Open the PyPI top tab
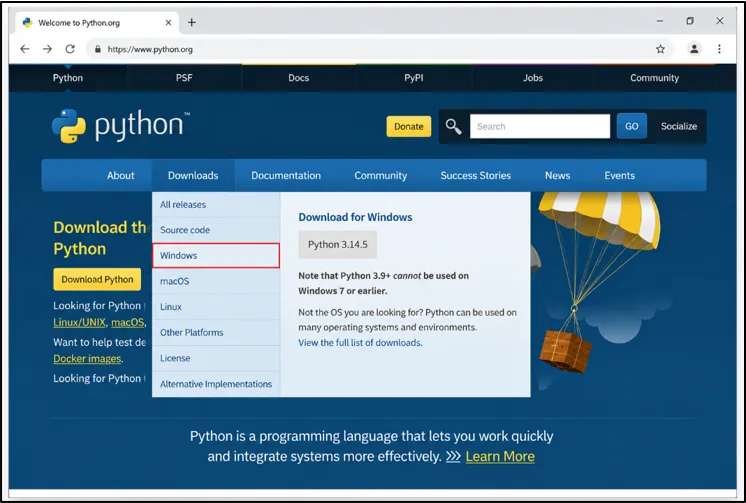The image size is (746, 503). [x=414, y=78]
